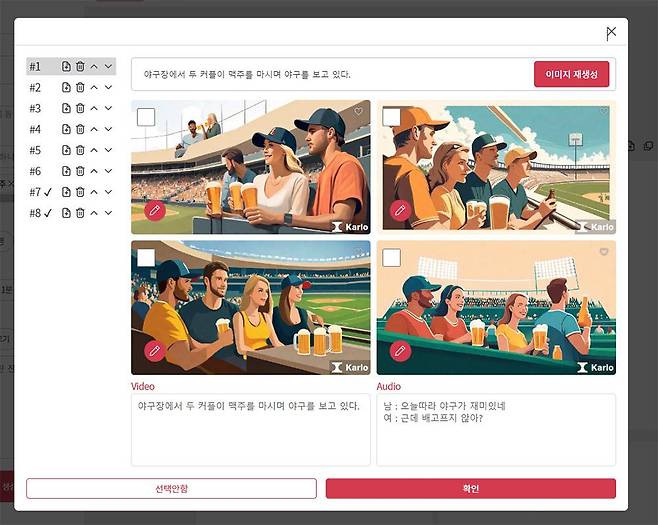Viewport: 658px width, 525px height.
Task: Delete scene #8 using the trash icon
Action: click(x=80, y=213)
